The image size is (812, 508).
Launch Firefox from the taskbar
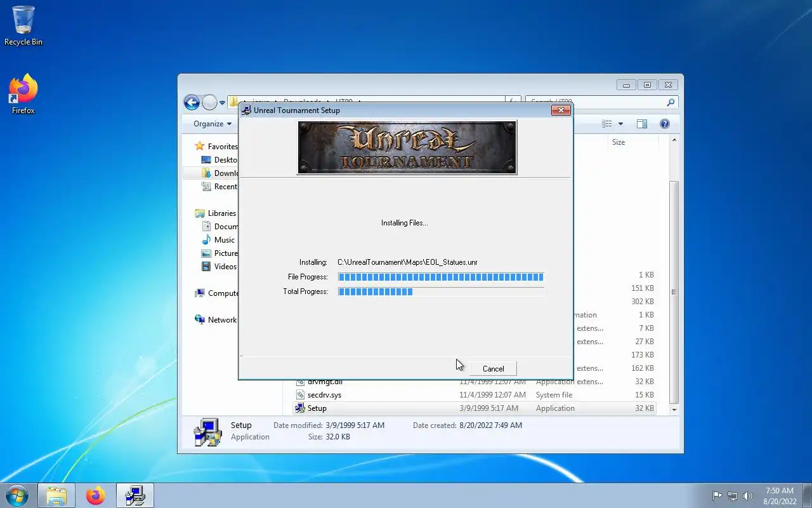click(x=96, y=495)
